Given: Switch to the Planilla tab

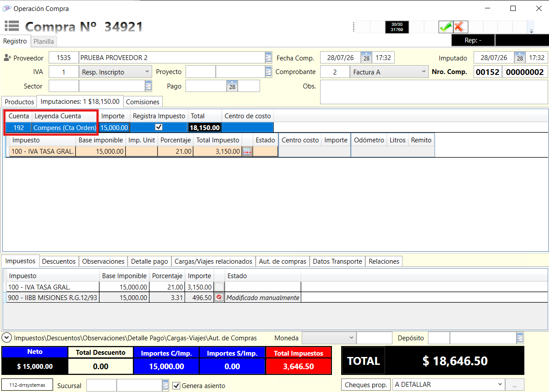Looking at the screenshot, I should [x=44, y=41].
